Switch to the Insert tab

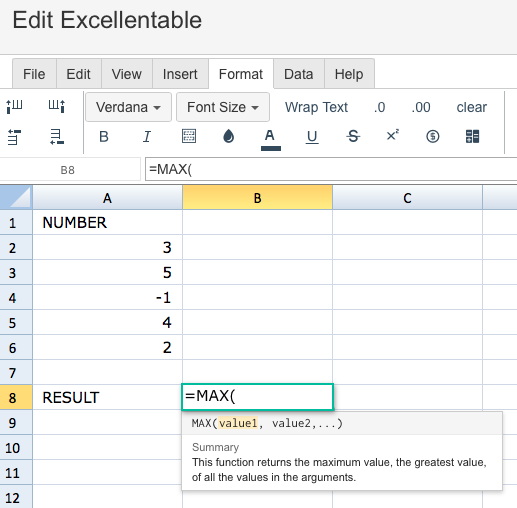[x=180, y=74]
